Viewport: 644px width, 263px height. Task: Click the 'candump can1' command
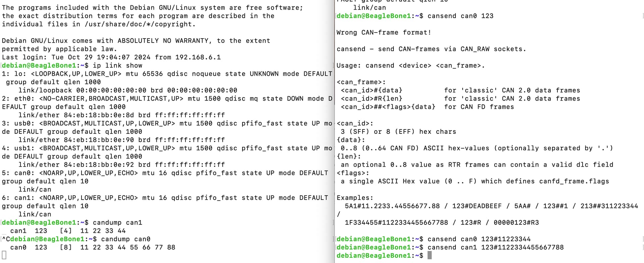point(117,222)
